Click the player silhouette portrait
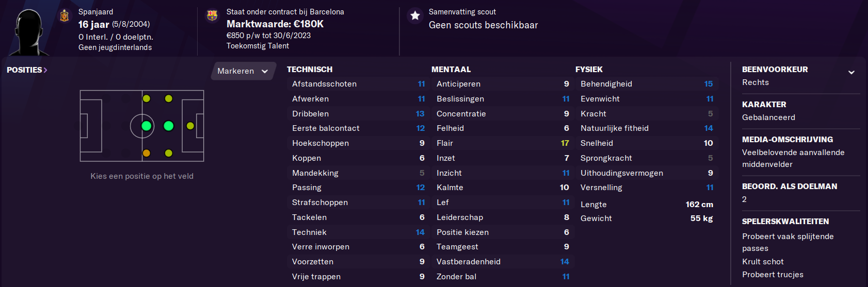 coord(29,31)
